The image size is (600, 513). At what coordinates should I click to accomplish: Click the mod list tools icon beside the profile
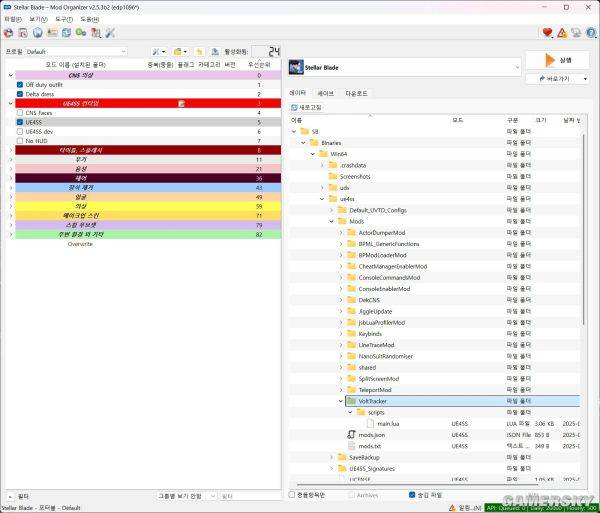click(159, 52)
